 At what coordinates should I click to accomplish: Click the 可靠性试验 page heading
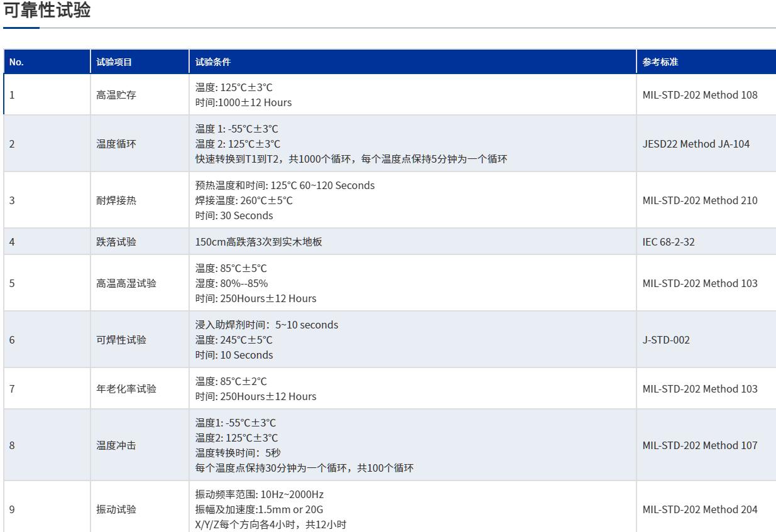[47, 11]
